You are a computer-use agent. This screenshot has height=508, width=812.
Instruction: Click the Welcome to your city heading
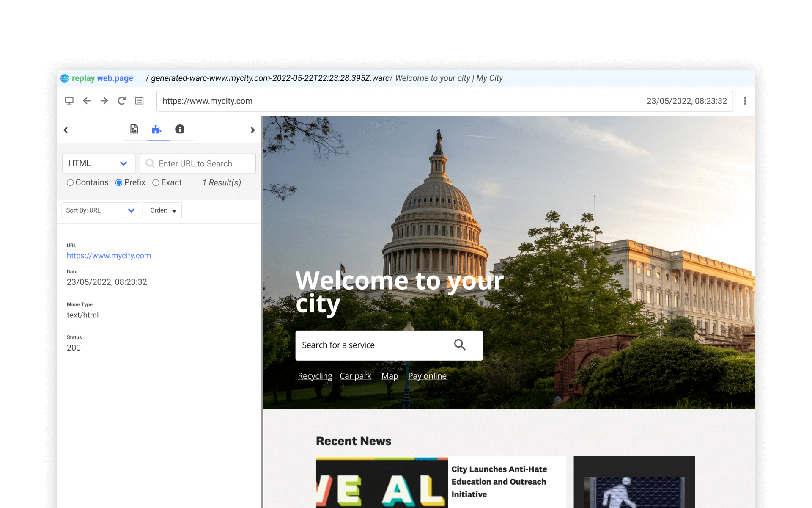(x=399, y=292)
